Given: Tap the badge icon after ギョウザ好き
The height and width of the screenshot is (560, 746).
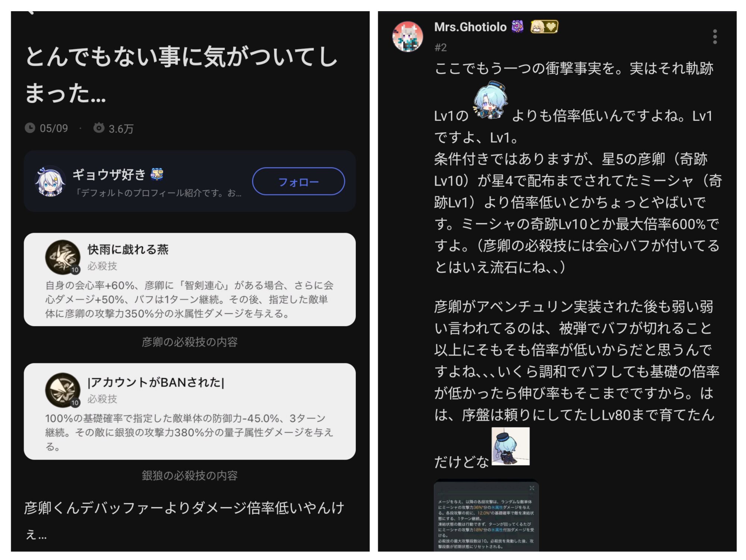Looking at the screenshot, I should point(157,174).
